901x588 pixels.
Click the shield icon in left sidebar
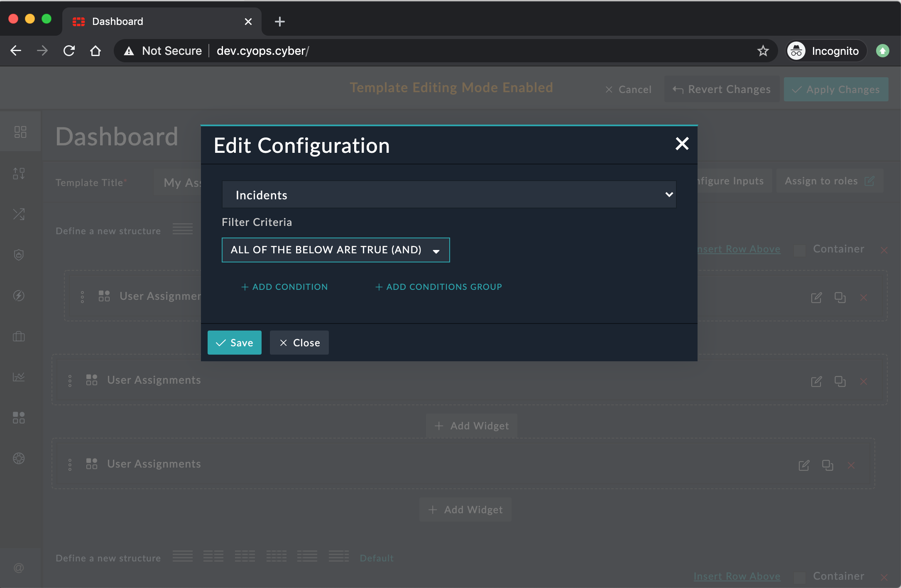[19, 255]
